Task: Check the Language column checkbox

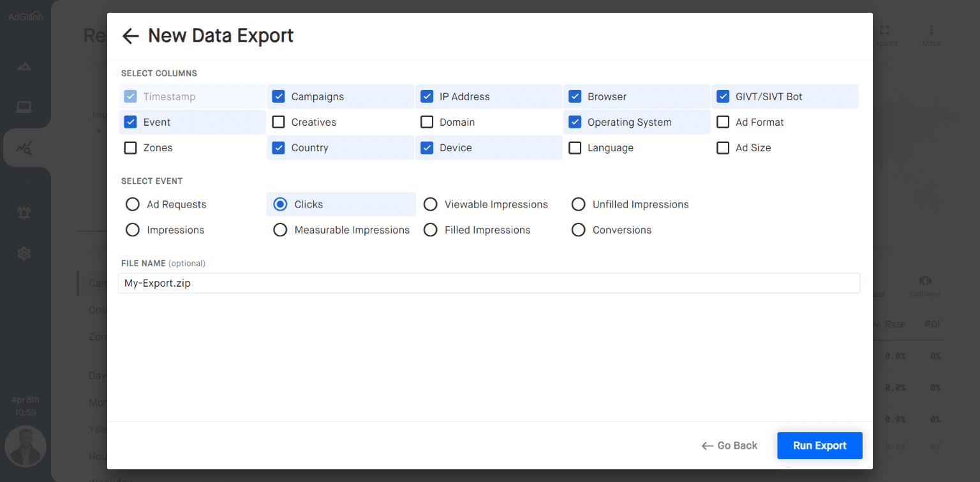Action: [x=575, y=147]
